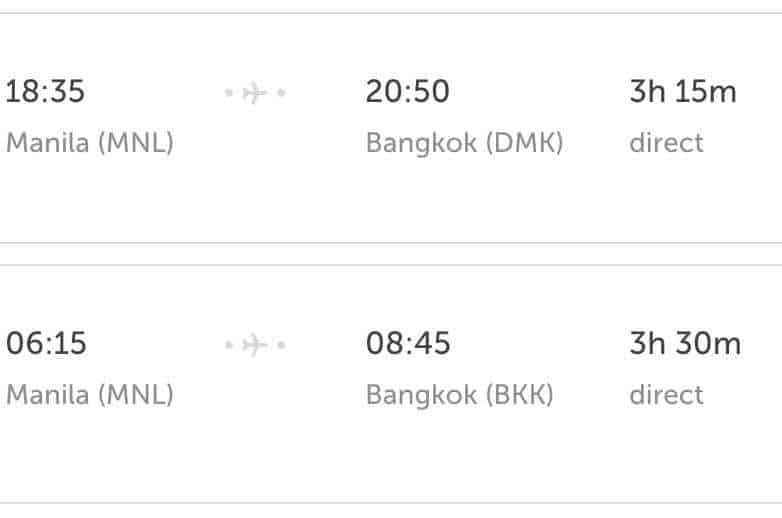Select the 18:35 departure time

click(46, 92)
